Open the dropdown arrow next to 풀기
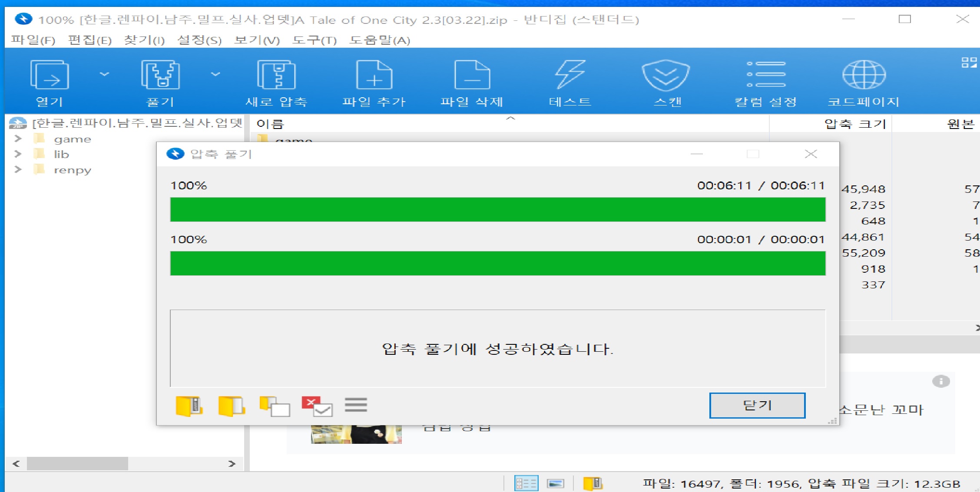This screenshot has height=492, width=980. pos(215,74)
